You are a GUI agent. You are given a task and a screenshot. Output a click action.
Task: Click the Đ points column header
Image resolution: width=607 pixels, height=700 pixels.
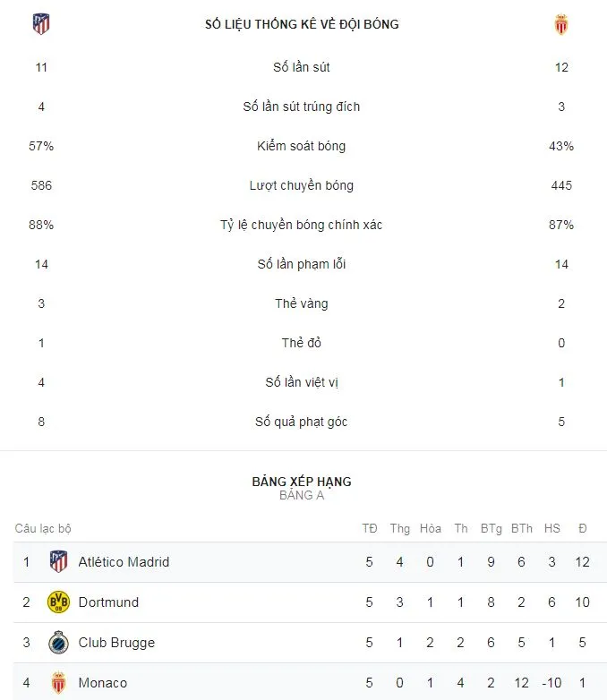click(x=583, y=529)
